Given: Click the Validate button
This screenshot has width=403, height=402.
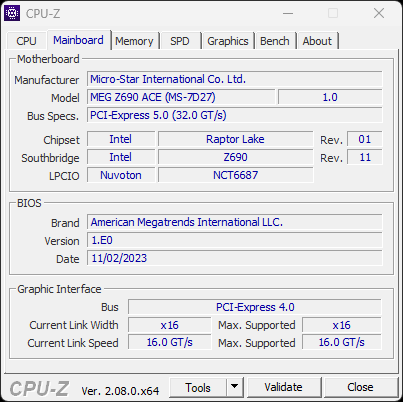Looking at the screenshot, I should coord(284,387).
